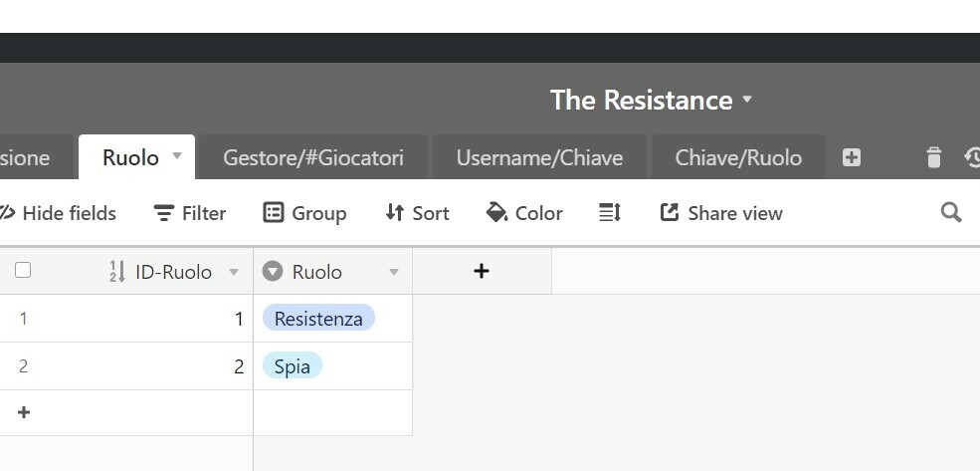Viewport: 980px width, 471px height.
Task: Open the Chiave/Ruolo tab
Action: 738,157
